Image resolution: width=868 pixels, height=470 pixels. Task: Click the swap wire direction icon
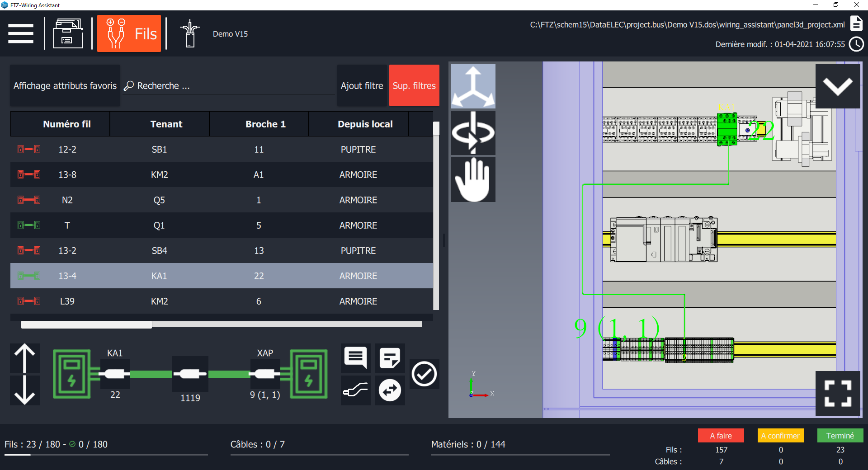(390, 390)
